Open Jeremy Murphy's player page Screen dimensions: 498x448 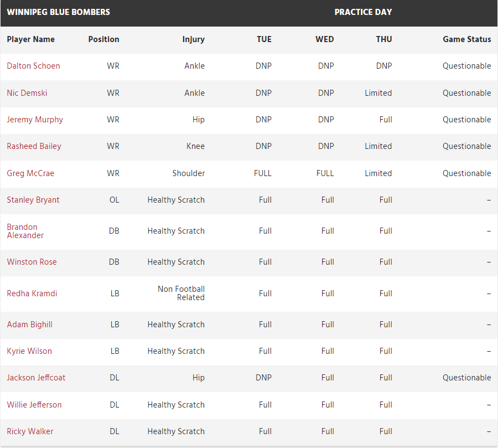[x=35, y=120]
